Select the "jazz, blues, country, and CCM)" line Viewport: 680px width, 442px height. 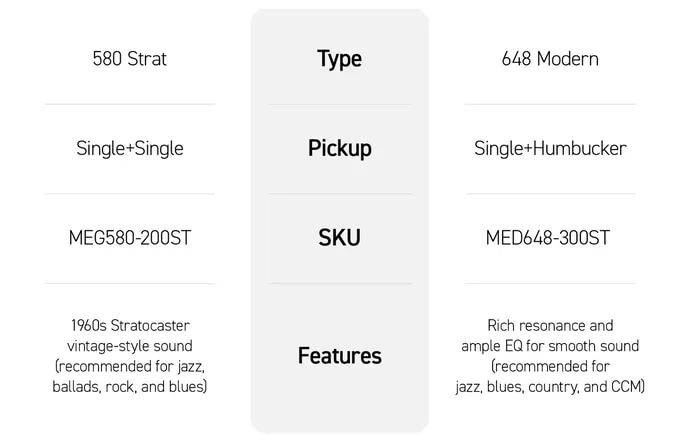(550, 385)
